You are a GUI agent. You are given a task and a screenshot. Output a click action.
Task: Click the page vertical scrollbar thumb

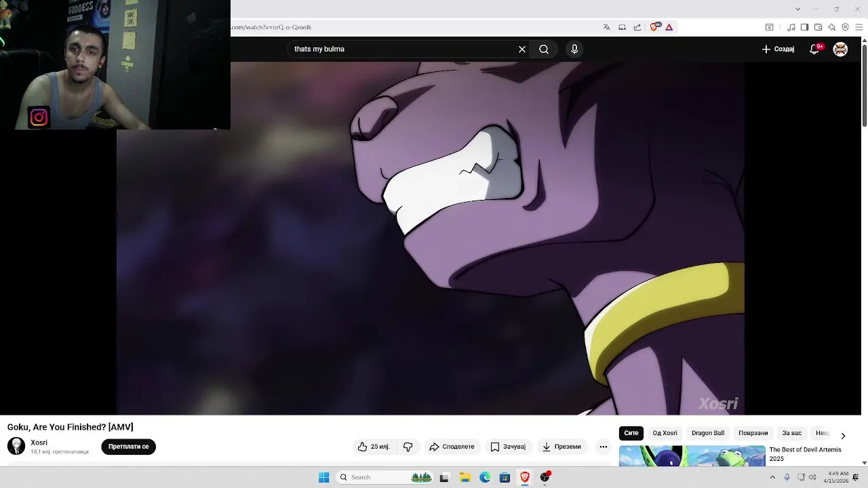tap(864, 85)
